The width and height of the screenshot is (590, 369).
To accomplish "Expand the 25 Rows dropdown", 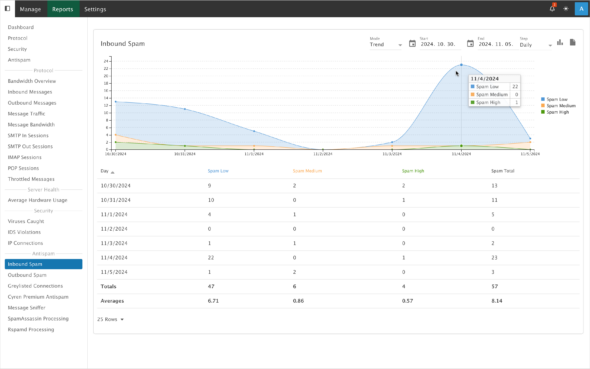I will (x=111, y=319).
